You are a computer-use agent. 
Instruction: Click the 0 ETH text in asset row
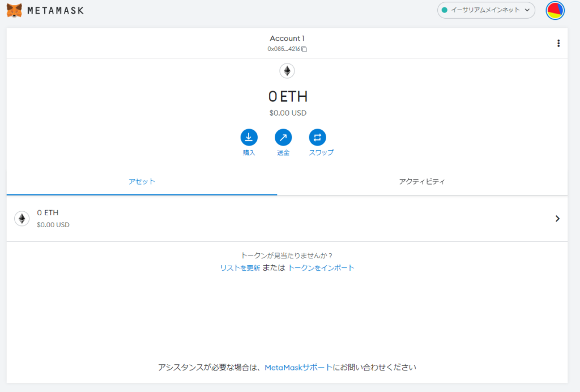tap(48, 212)
